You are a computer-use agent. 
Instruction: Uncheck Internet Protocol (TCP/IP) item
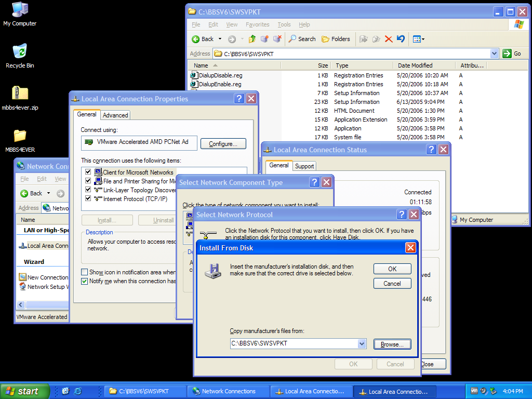[x=88, y=198]
